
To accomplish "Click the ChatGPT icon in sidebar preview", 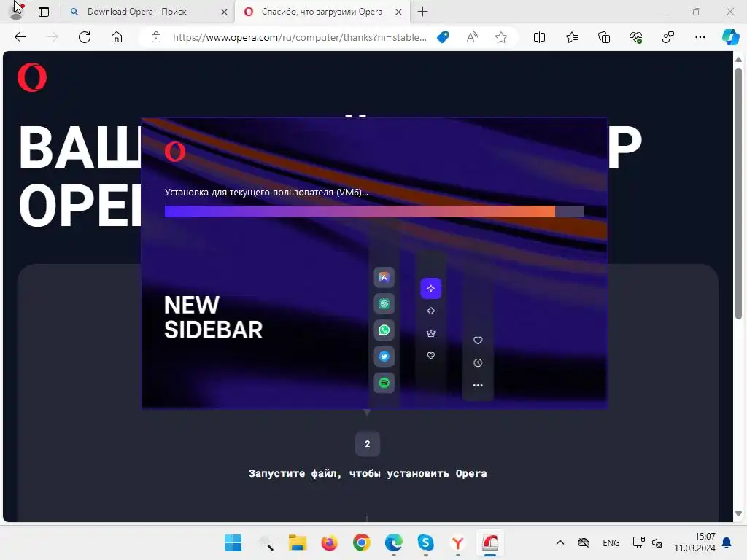I will [384, 304].
